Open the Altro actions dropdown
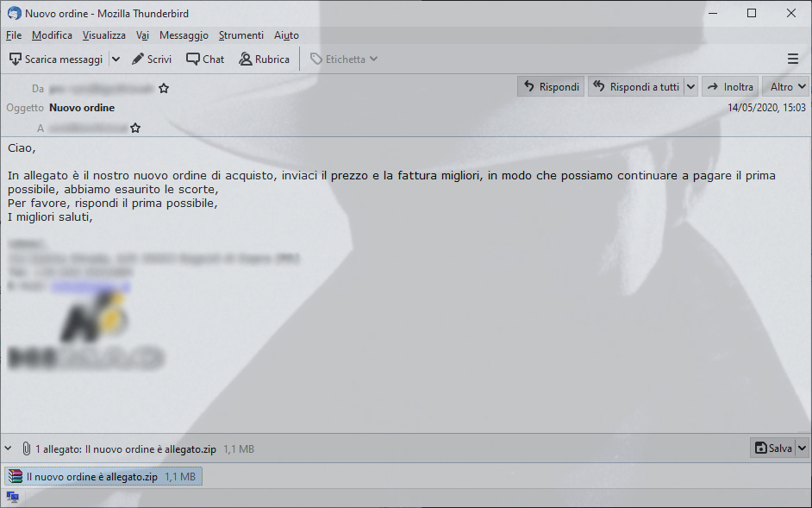 (x=787, y=86)
